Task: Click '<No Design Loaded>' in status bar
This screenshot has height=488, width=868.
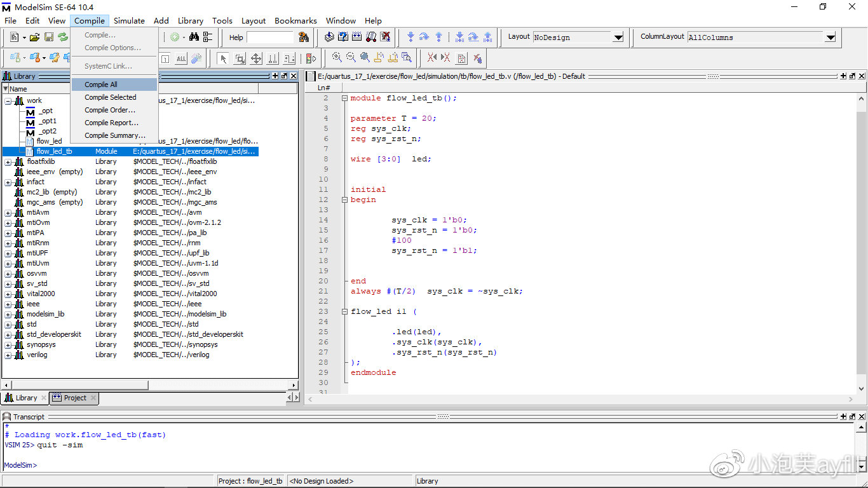Action: (x=322, y=481)
